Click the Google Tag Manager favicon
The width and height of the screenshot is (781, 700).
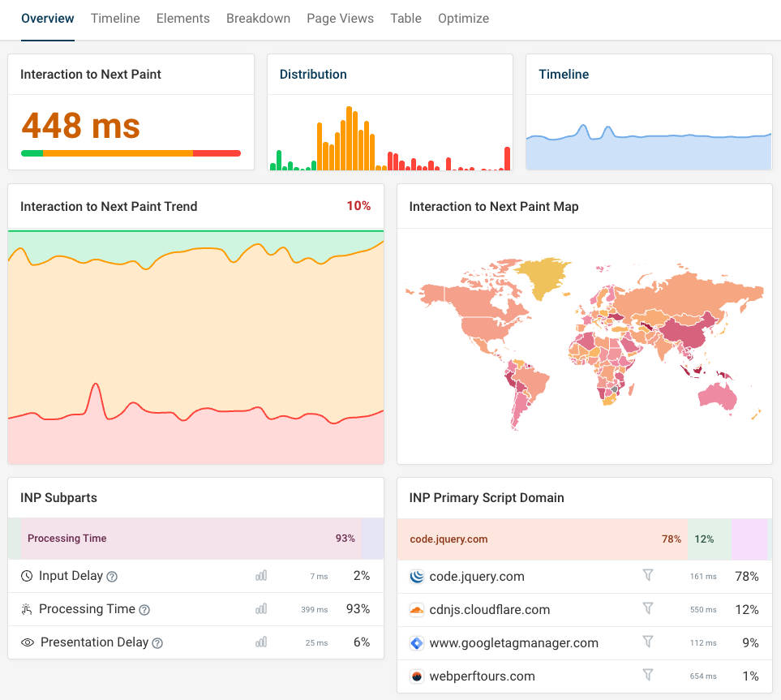coord(417,642)
